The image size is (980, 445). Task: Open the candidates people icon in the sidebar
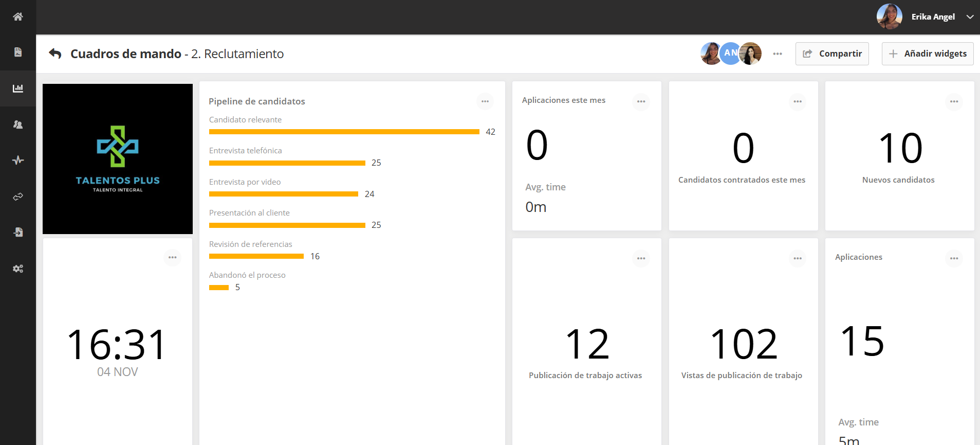click(18, 124)
